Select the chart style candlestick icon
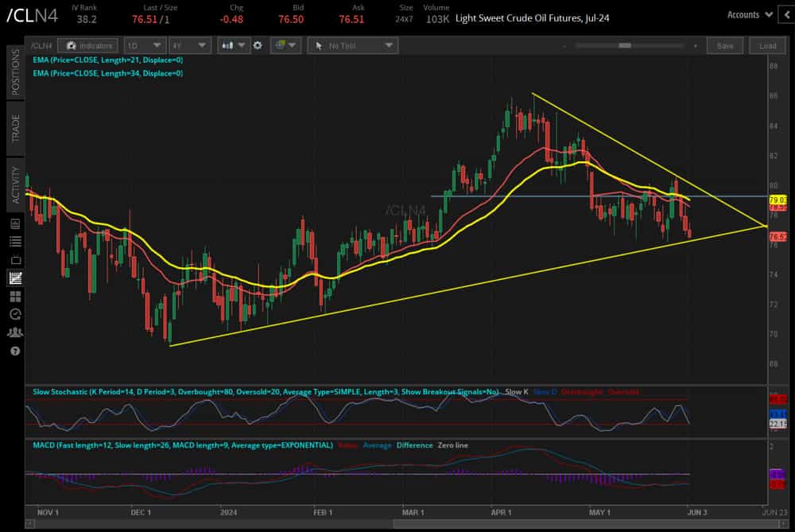The image size is (795, 532). (x=229, y=45)
